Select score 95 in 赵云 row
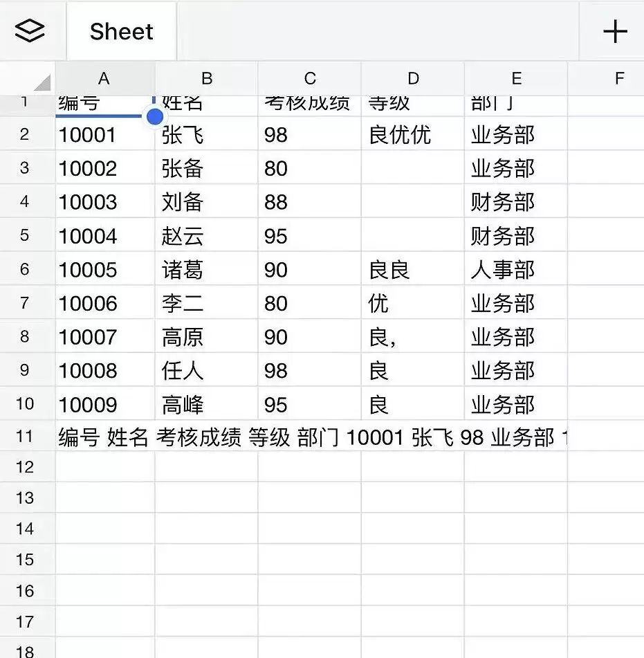 (310, 235)
